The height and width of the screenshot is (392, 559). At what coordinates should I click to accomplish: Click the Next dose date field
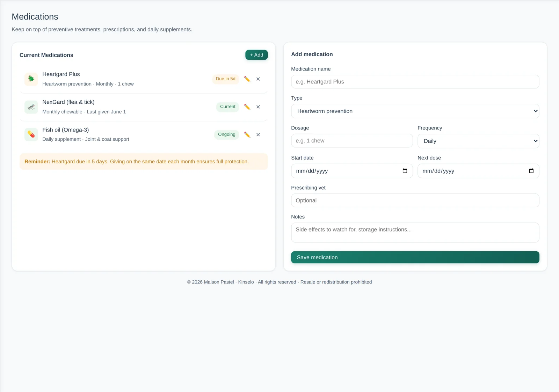pyautogui.click(x=478, y=171)
